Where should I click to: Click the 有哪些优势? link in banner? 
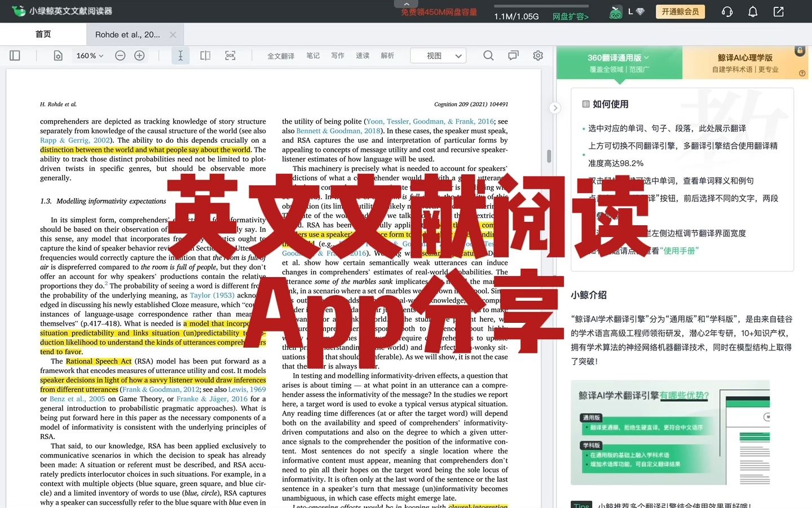click(684, 395)
